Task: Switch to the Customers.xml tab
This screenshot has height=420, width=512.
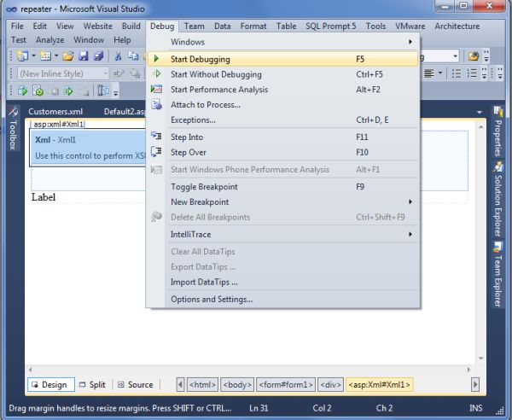Action: click(55, 111)
